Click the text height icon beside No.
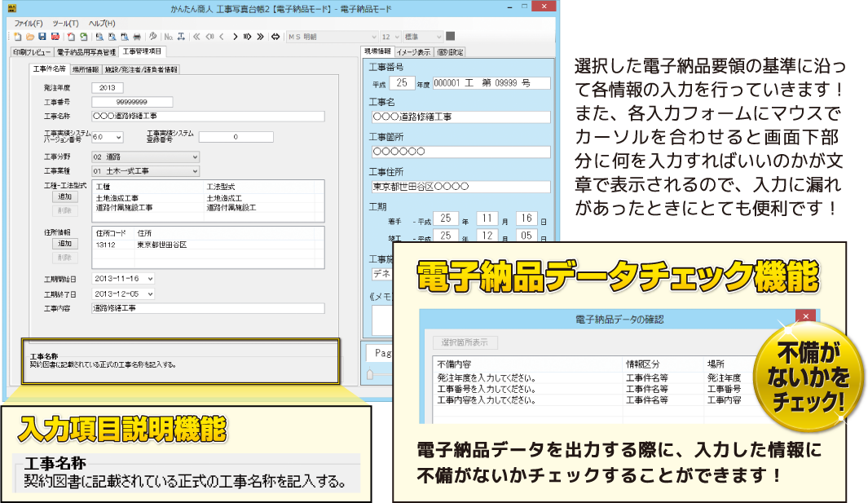This screenshot has width=868, height=503. (x=180, y=37)
